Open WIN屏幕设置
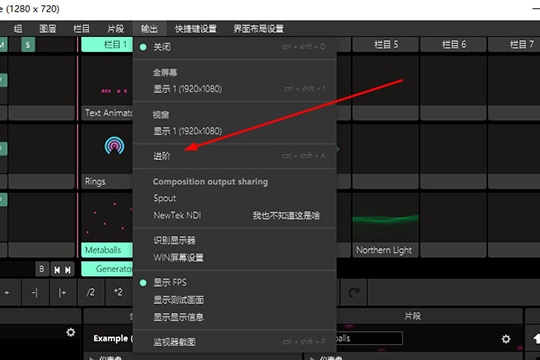 point(235,257)
